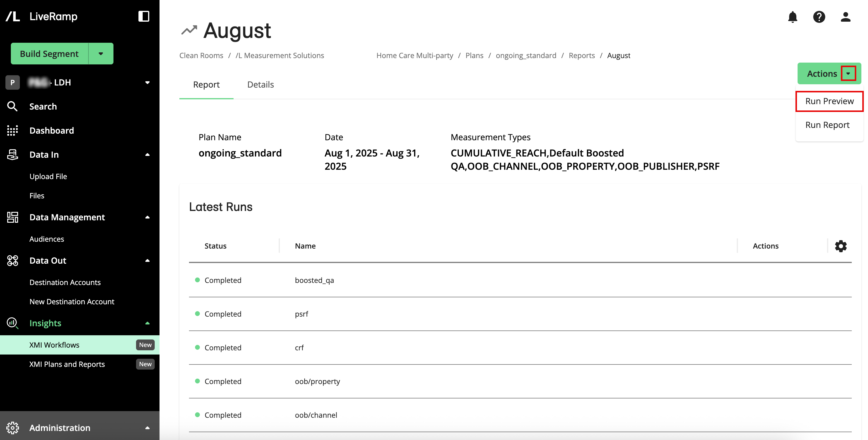Open the Dashboard grid icon
This screenshot has height=440, width=868.
(x=12, y=131)
